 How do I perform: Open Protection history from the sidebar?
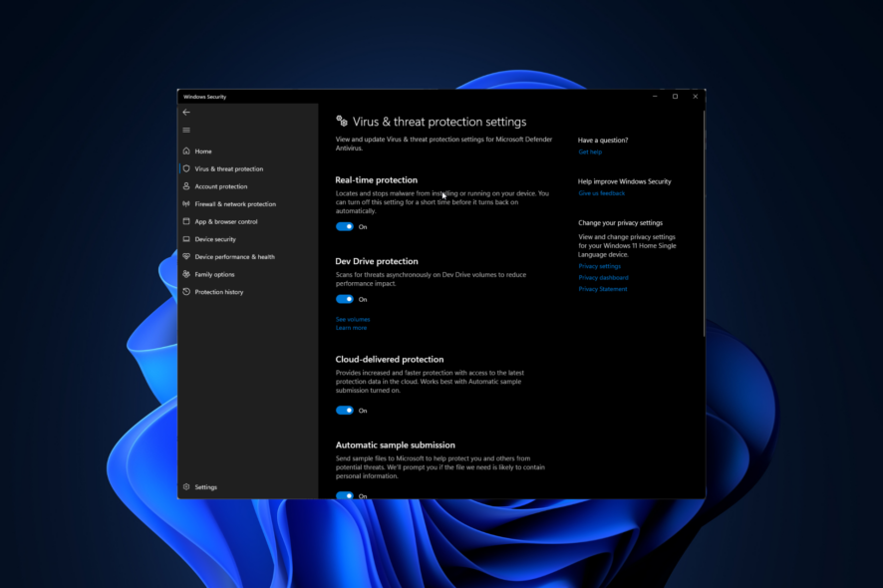coord(186,291)
